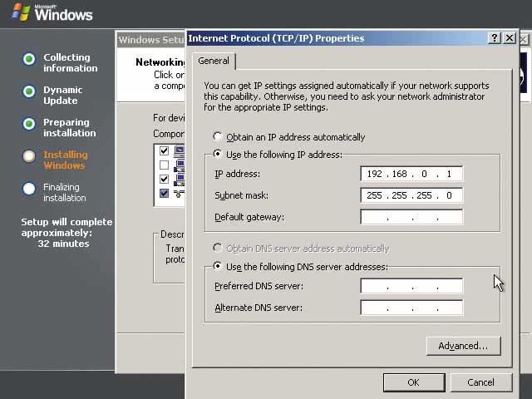Click the Preparing installation step indicator
The width and height of the screenshot is (532, 399).
tap(29, 124)
